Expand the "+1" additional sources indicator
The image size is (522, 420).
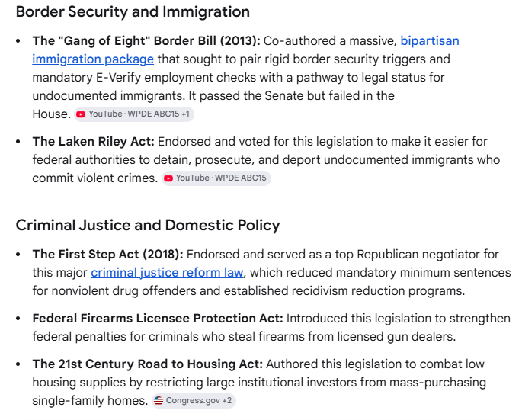(x=185, y=114)
